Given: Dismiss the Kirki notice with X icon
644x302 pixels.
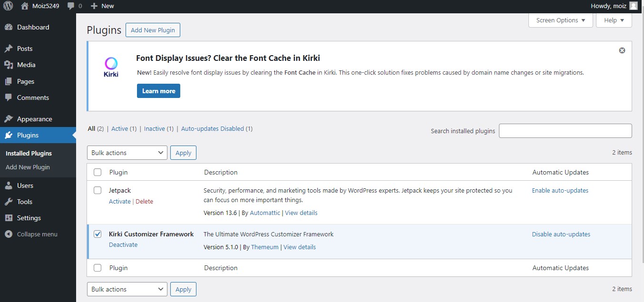Looking at the screenshot, I should tap(622, 50).
